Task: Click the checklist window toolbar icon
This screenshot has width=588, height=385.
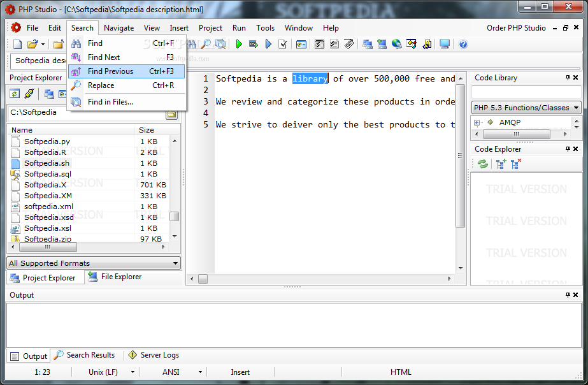Action: coord(319,44)
